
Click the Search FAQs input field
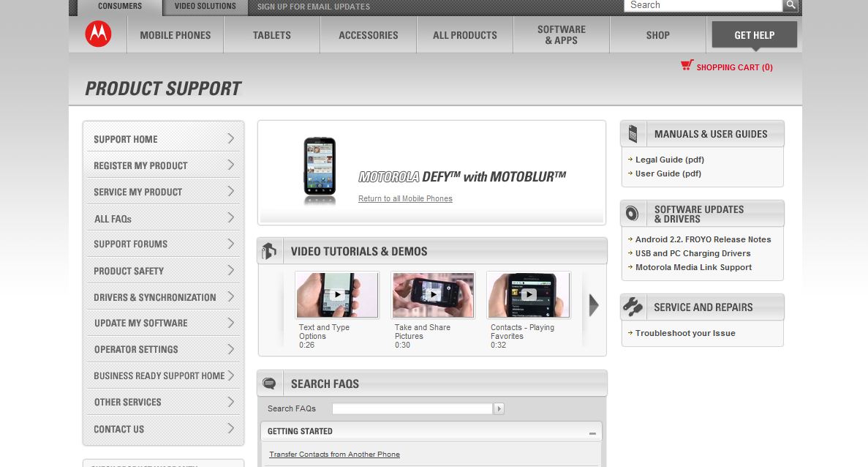[412, 409]
